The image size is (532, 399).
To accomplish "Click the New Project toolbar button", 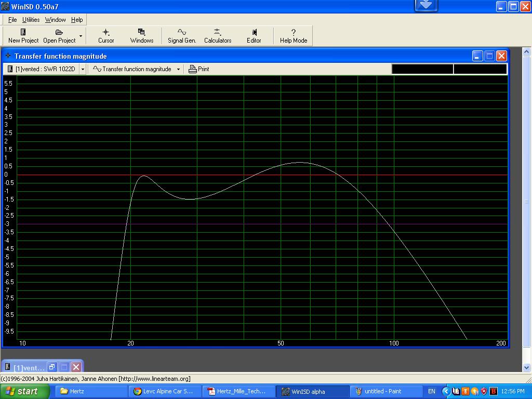I will point(23,36).
